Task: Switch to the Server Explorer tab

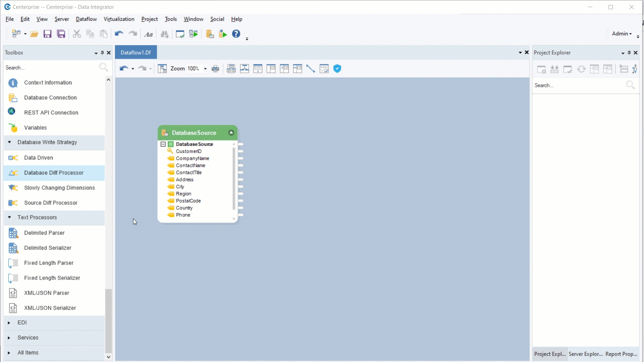Action: coord(585,354)
